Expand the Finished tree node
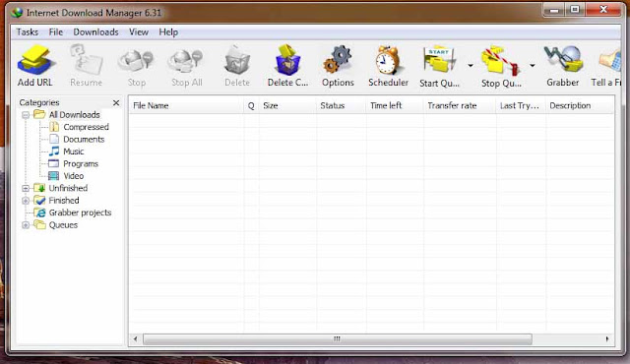 pyautogui.click(x=26, y=201)
